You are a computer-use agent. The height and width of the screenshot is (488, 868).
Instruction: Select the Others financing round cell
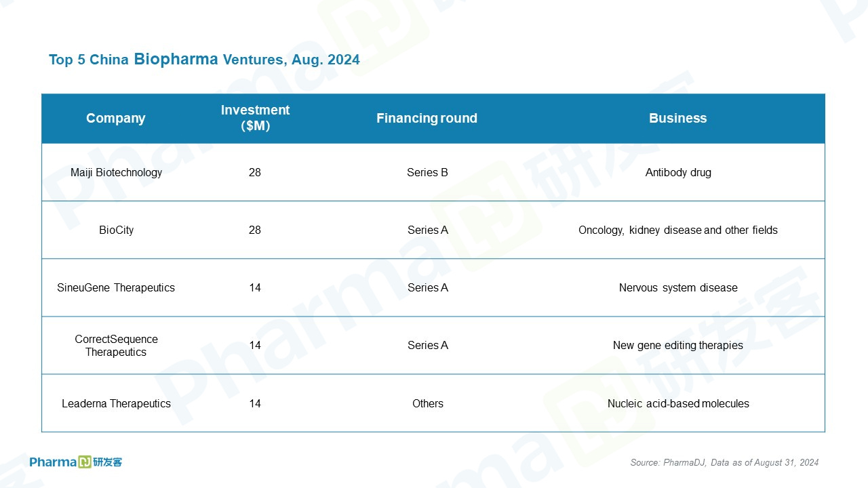pyautogui.click(x=428, y=403)
